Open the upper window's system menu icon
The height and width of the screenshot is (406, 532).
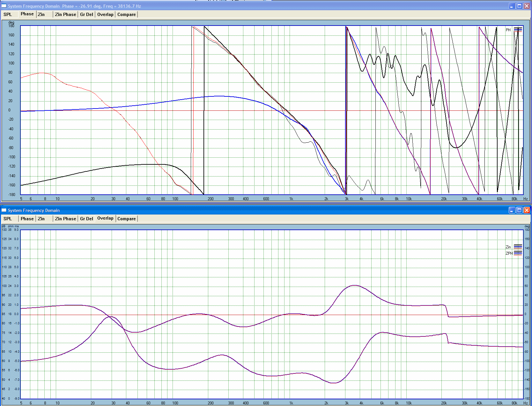pos(4,6)
